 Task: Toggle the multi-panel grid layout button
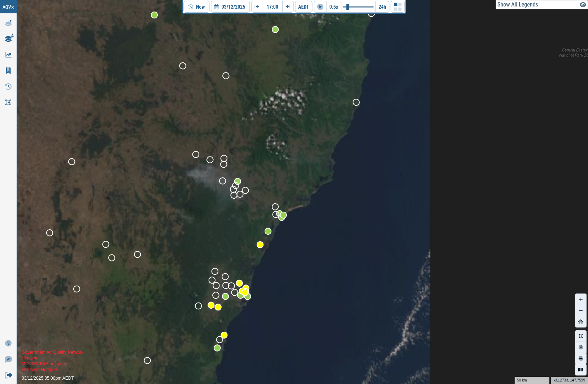coord(398,7)
